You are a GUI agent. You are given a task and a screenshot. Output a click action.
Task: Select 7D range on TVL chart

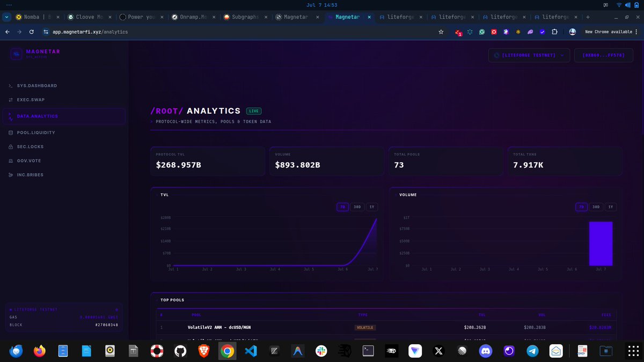click(342, 207)
